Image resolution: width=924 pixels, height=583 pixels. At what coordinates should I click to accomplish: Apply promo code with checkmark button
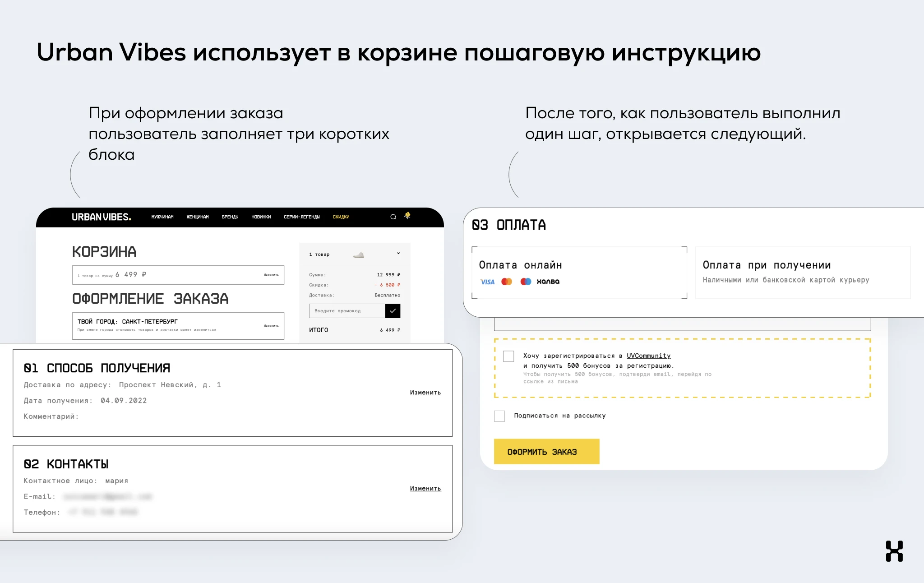point(393,311)
